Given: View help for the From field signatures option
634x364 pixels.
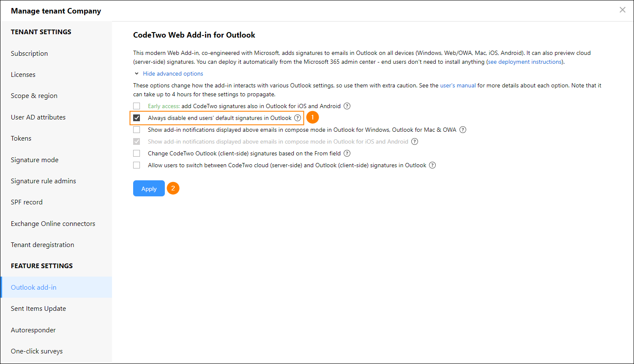Looking at the screenshot, I should (x=347, y=153).
